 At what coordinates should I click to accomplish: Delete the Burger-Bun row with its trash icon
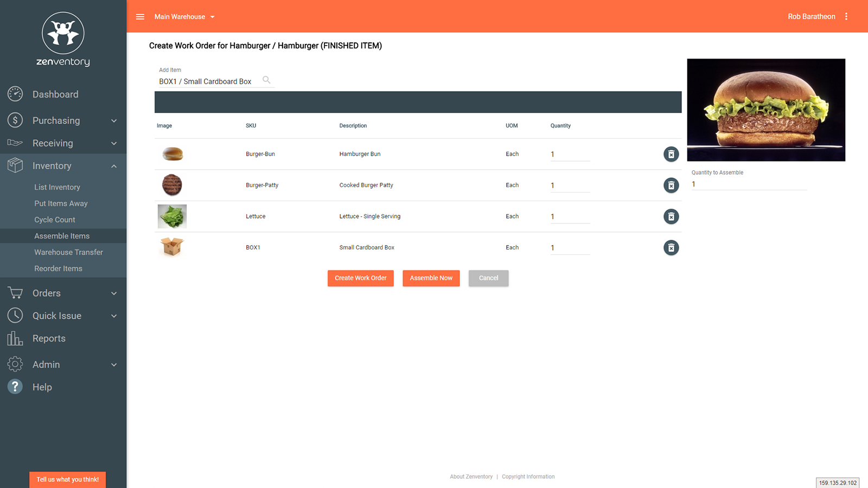(x=671, y=154)
